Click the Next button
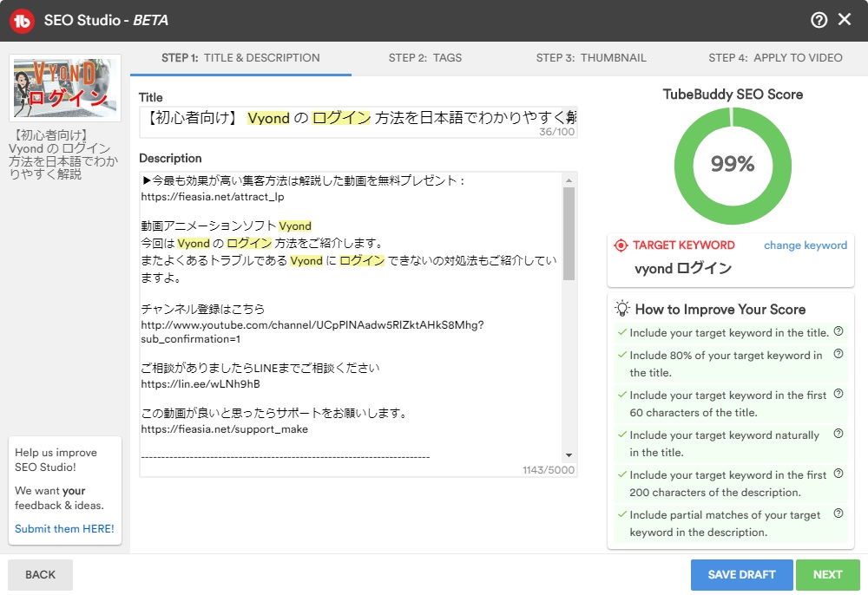868x595 pixels. (827, 574)
